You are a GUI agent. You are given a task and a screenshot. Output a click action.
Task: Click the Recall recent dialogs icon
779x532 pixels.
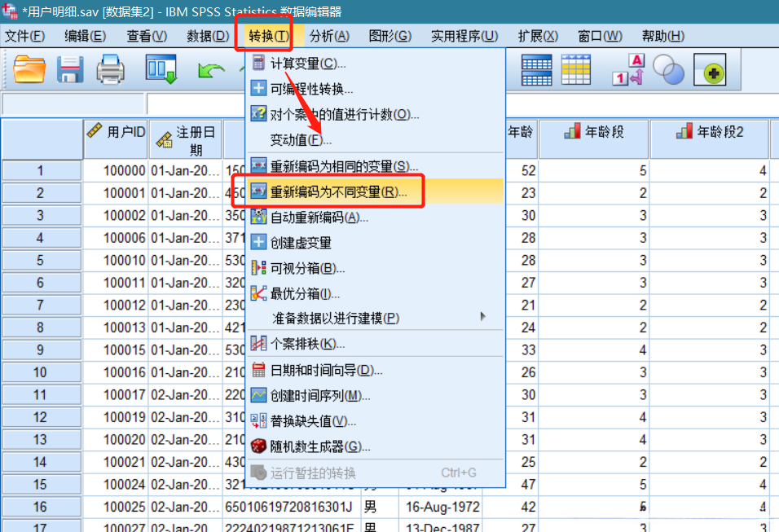coord(161,69)
